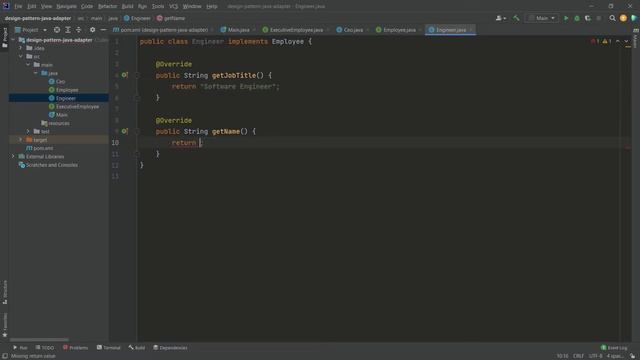Open Search Everywhere magnifier icon
This screenshot has height=360, width=640.
point(612,18)
